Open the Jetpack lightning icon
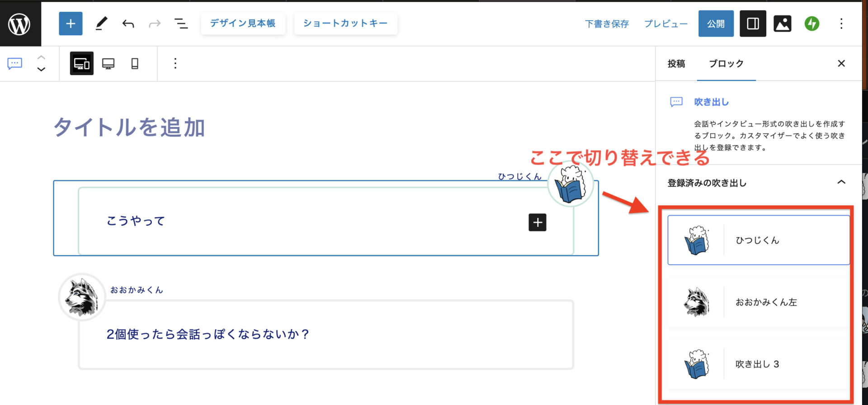The height and width of the screenshot is (405, 868). 812,24
